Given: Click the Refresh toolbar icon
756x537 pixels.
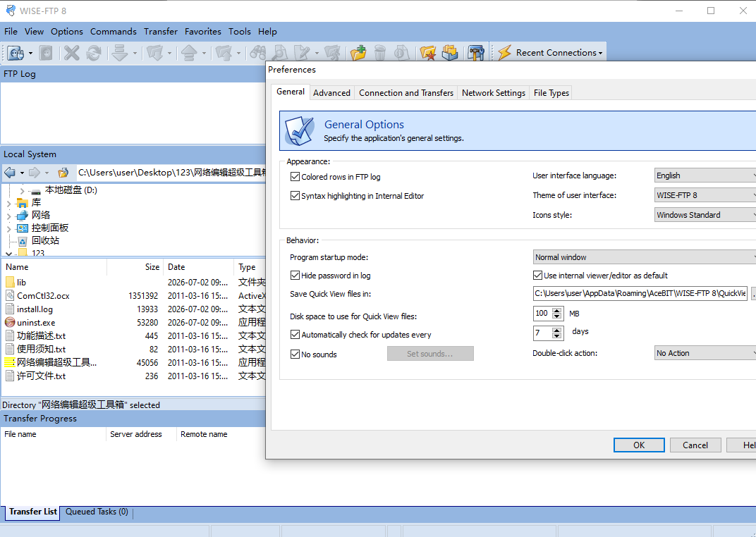Looking at the screenshot, I should coord(94,52).
